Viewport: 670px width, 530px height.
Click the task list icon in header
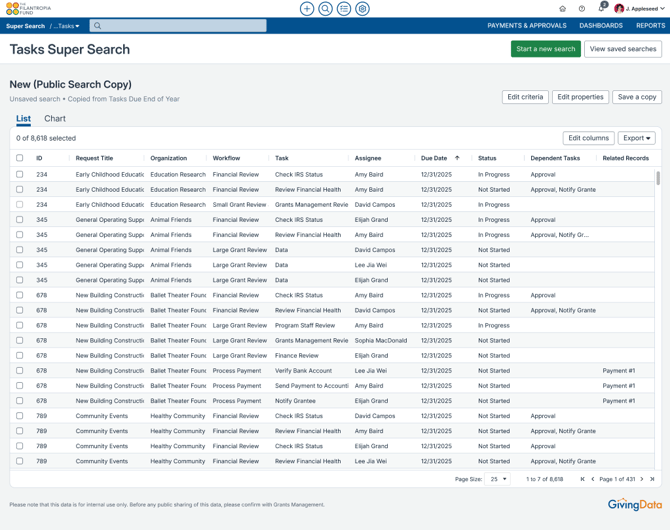344,9
